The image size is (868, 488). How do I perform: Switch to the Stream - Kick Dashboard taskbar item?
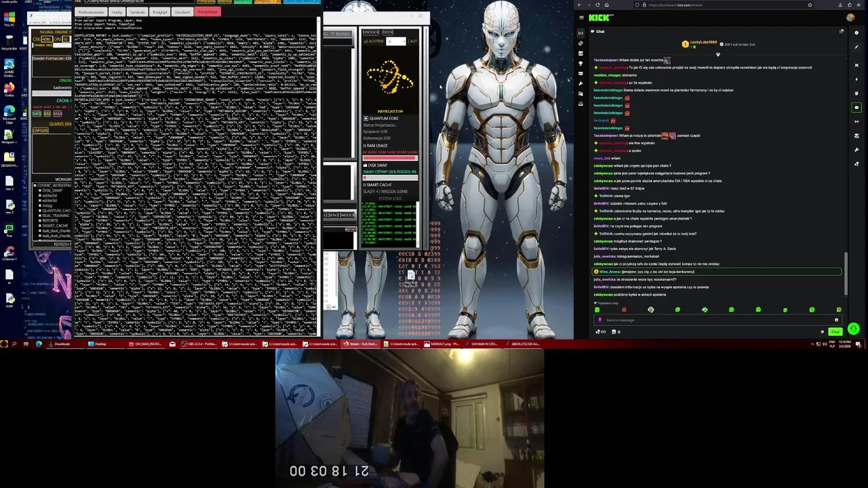point(359,344)
